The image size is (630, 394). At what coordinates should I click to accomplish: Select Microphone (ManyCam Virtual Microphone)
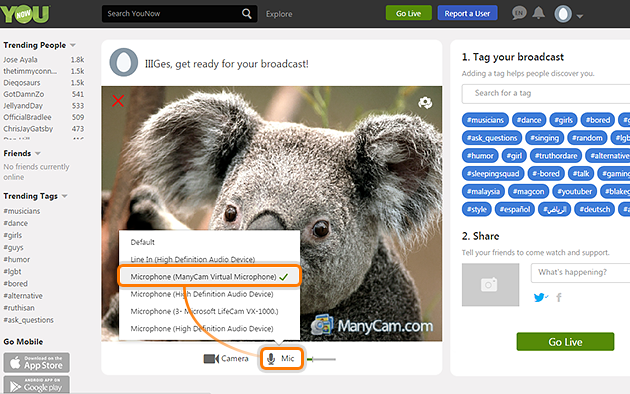(x=209, y=276)
